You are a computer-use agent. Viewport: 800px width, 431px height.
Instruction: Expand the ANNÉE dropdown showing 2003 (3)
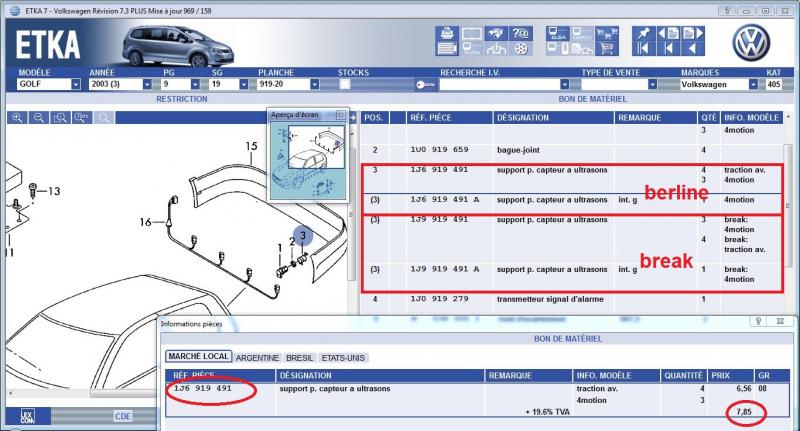[147, 84]
